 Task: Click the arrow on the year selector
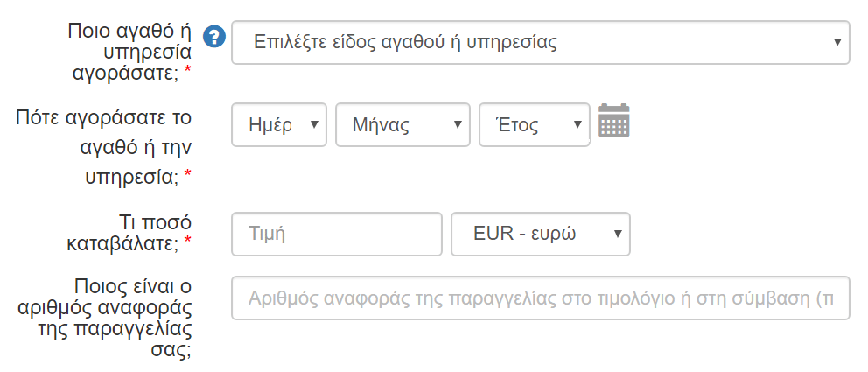577,124
